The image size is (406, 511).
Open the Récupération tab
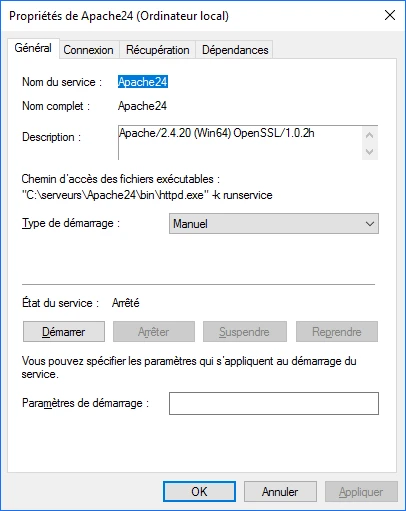tap(158, 50)
